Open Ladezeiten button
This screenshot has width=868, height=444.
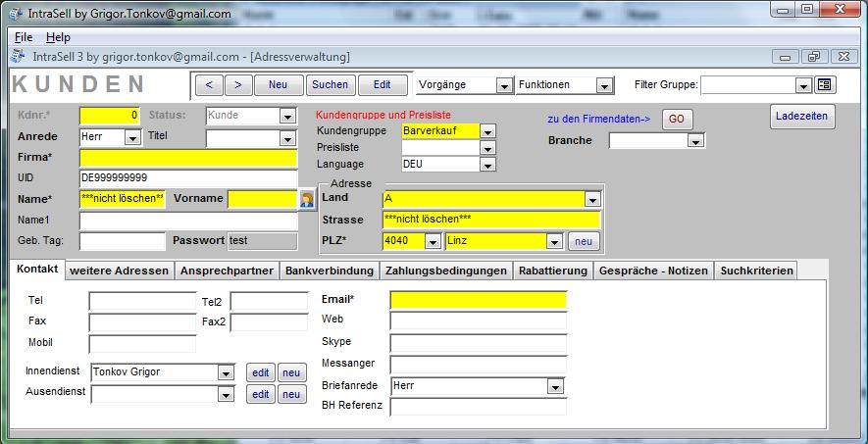point(801,116)
